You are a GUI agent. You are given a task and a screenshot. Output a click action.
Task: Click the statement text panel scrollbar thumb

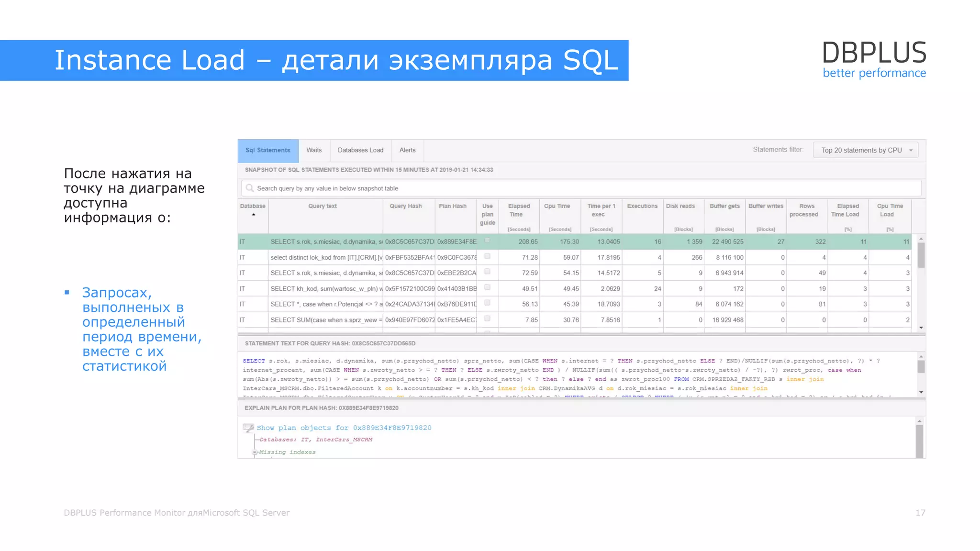point(921,367)
